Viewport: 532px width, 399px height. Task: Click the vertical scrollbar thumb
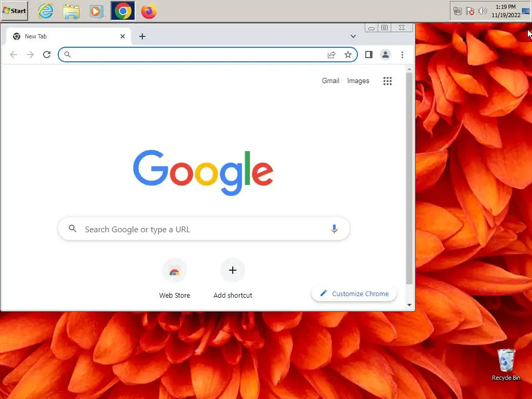(409, 178)
